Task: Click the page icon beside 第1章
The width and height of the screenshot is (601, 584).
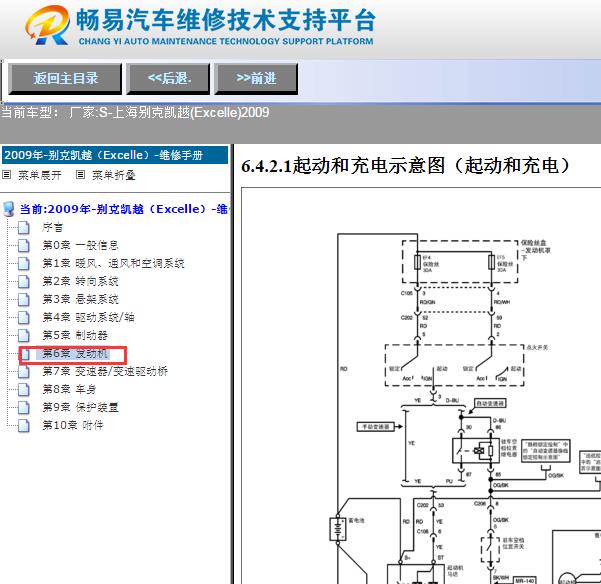Action: pyautogui.click(x=24, y=263)
